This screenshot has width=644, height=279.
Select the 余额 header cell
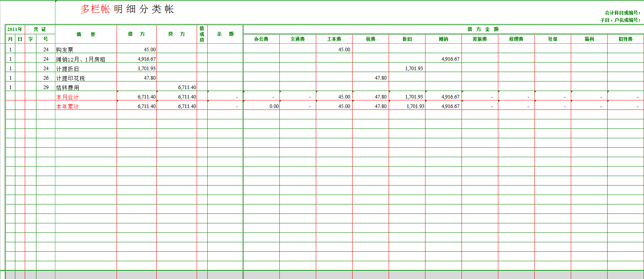pos(225,34)
